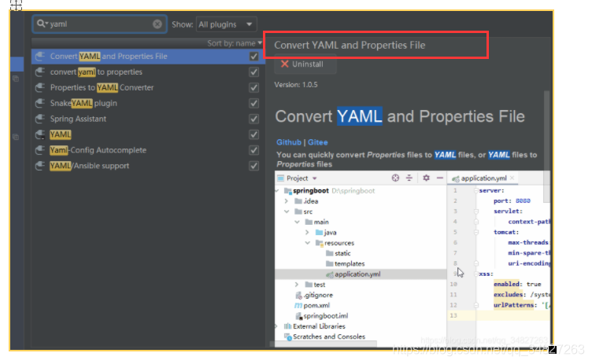Toggle YAML/Ansible support checkbox

pyautogui.click(x=254, y=166)
